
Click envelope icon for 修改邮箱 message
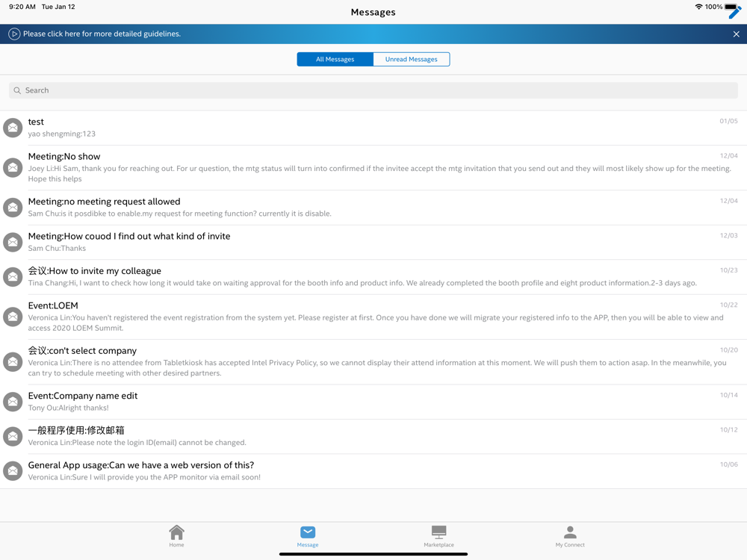(13, 436)
